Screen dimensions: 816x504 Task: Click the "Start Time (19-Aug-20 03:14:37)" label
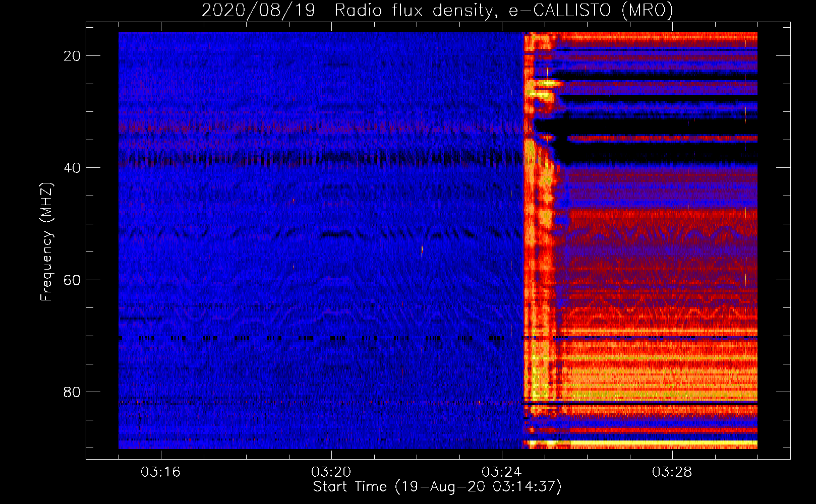click(437, 487)
